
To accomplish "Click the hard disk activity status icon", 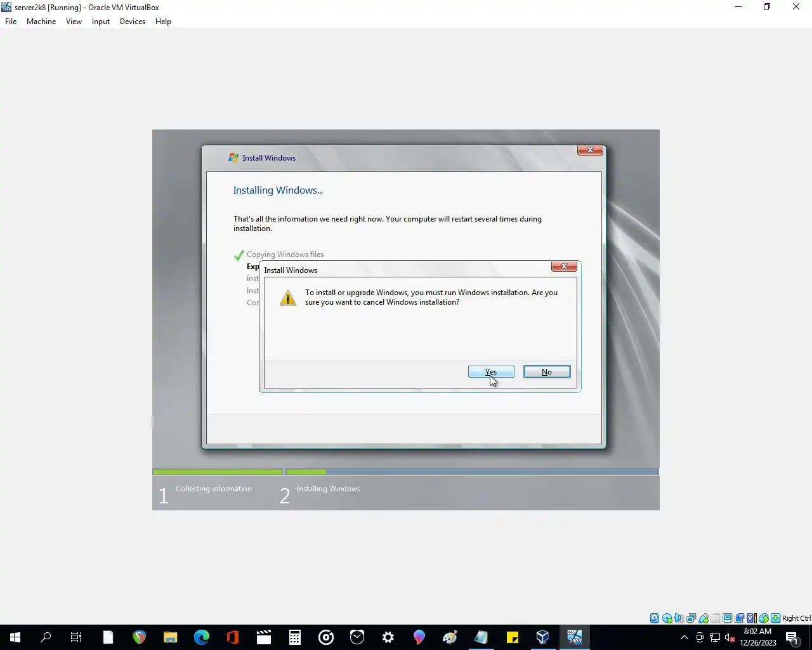I will [x=655, y=618].
